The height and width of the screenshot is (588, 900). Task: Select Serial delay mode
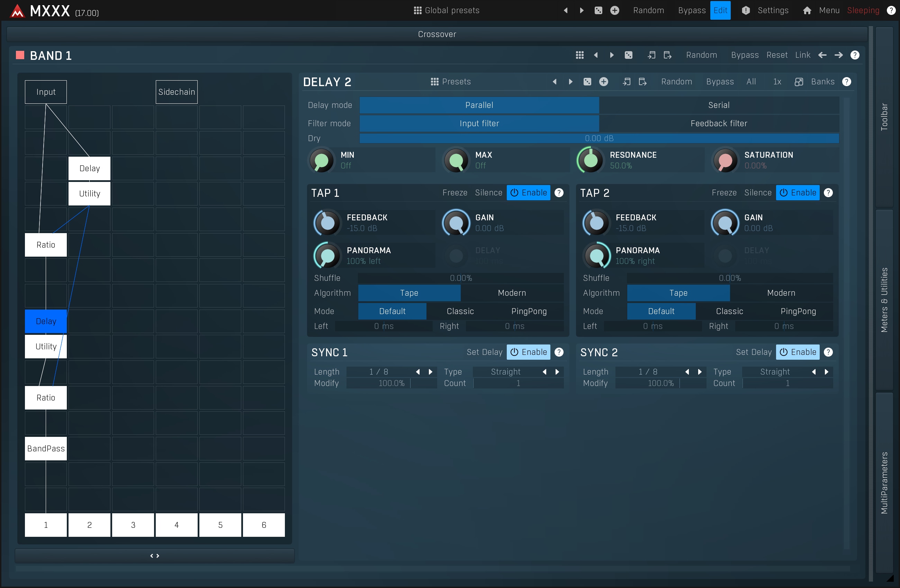coord(719,105)
